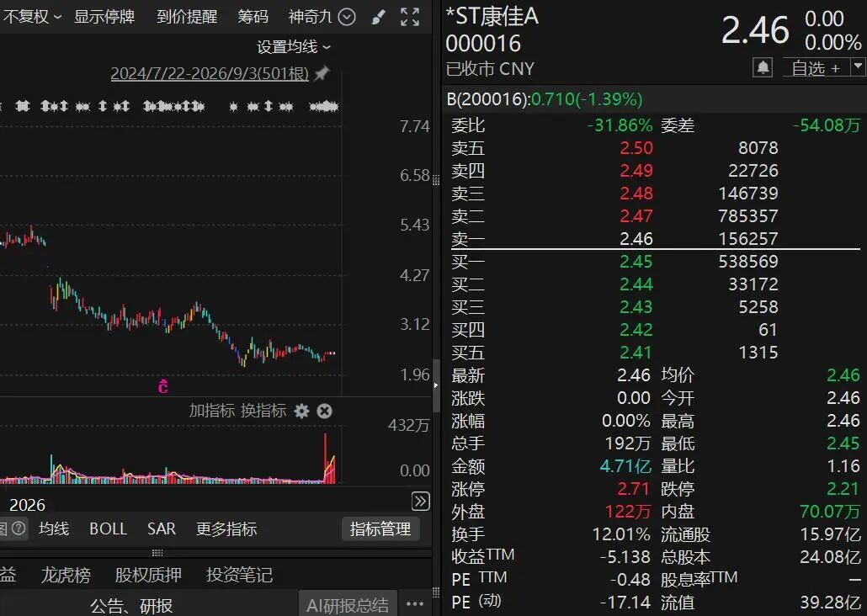The height and width of the screenshot is (616, 867).
Task: Click the 金额 value 4.71亿
Action: pyautogui.click(x=626, y=466)
